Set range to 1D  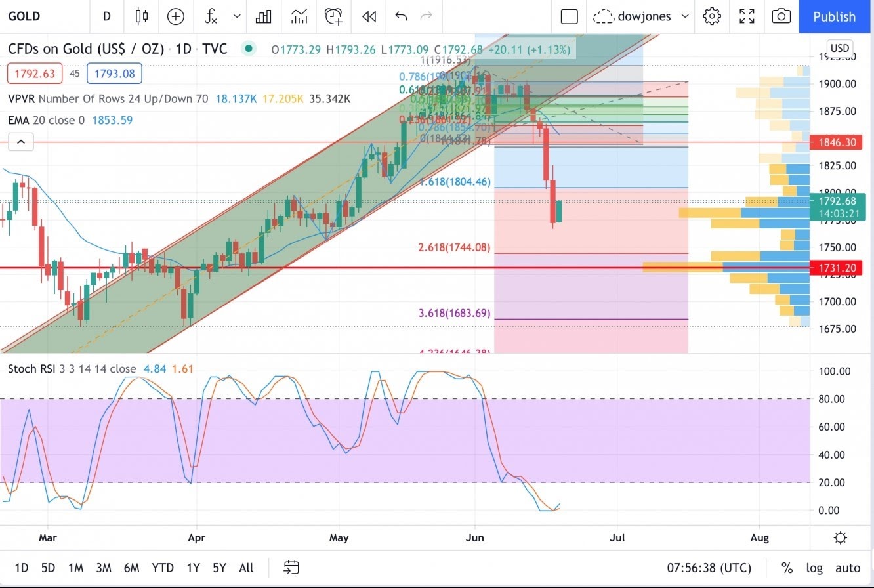click(x=21, y=568)
